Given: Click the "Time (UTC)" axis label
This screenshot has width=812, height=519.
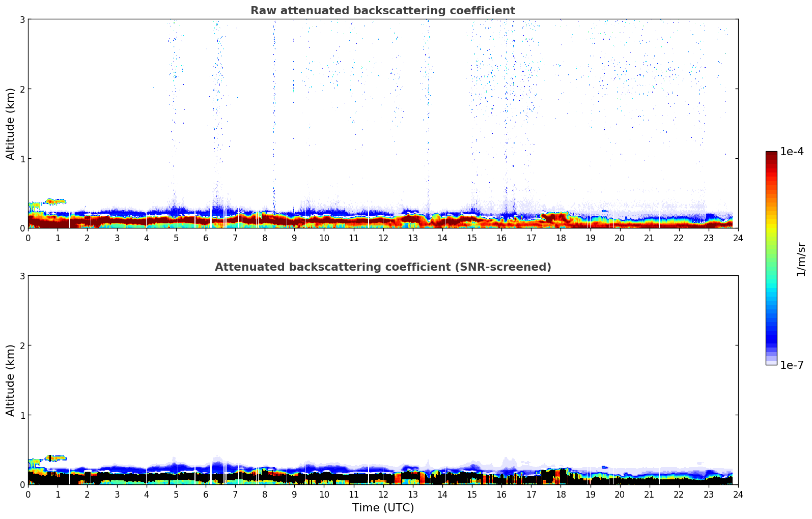Looking at the screenshot, I should (x=383, y=507).
